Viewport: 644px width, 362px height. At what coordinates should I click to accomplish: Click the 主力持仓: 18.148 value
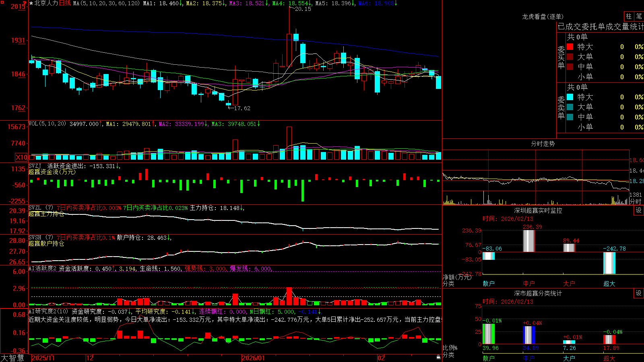point(215,208)
